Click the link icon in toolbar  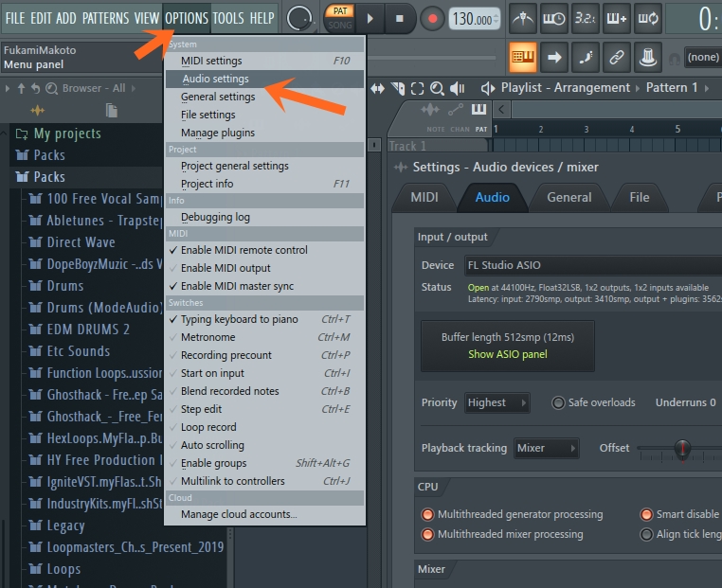(x=617, y=57)
